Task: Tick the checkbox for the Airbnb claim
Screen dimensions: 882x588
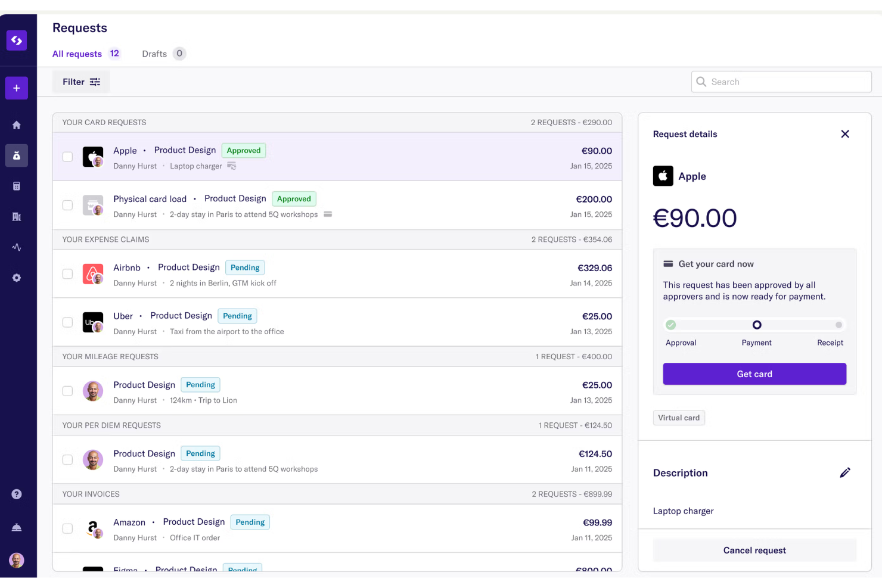Action: point(68,274)
